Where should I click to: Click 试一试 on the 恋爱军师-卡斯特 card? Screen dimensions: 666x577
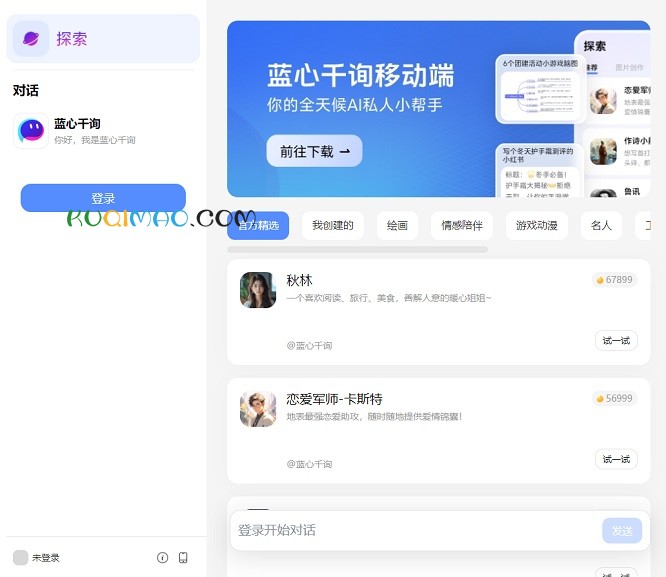[x=616, y=459]
